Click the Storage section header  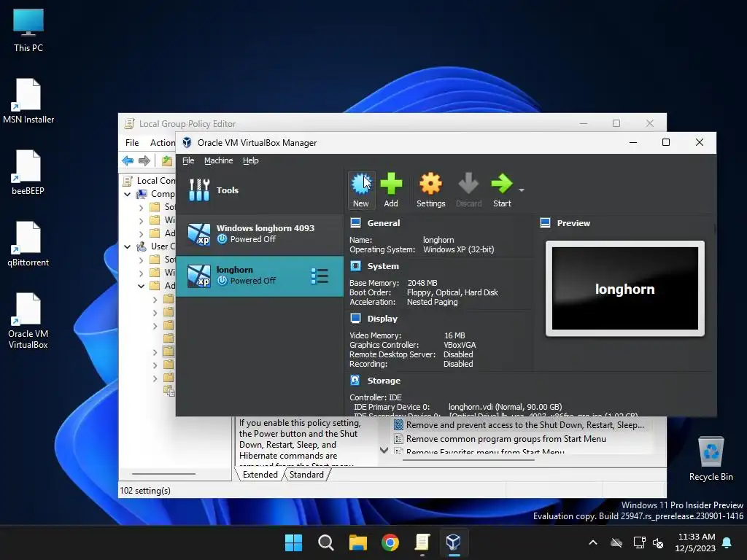pos(384,381)
